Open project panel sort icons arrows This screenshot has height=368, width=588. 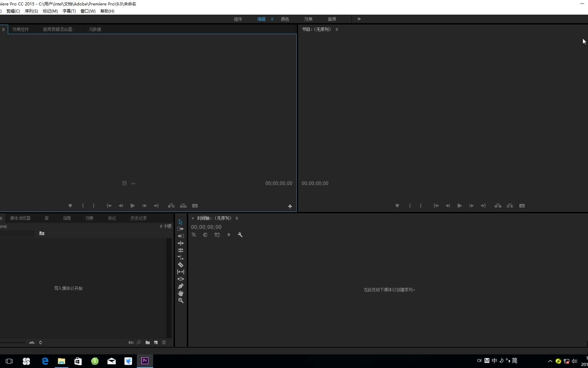click(x=40, y=342)
